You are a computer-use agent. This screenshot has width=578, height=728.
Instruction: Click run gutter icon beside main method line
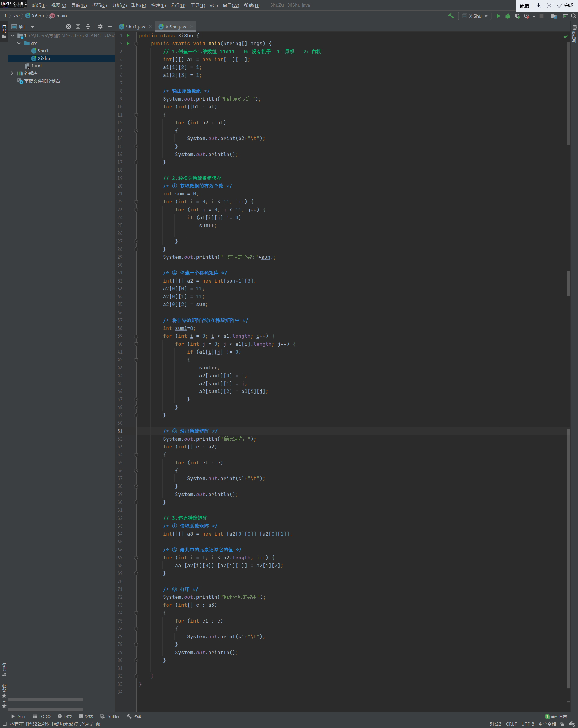point(128,44)
